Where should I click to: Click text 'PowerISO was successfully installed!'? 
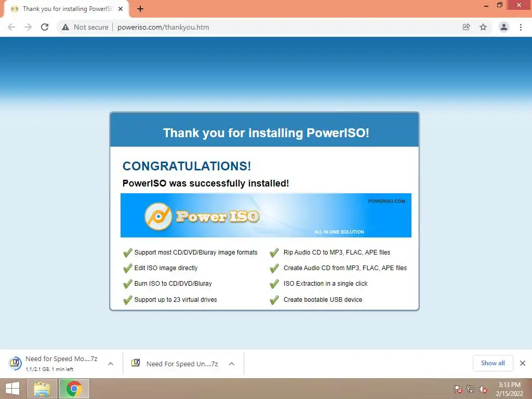(206, 183)
